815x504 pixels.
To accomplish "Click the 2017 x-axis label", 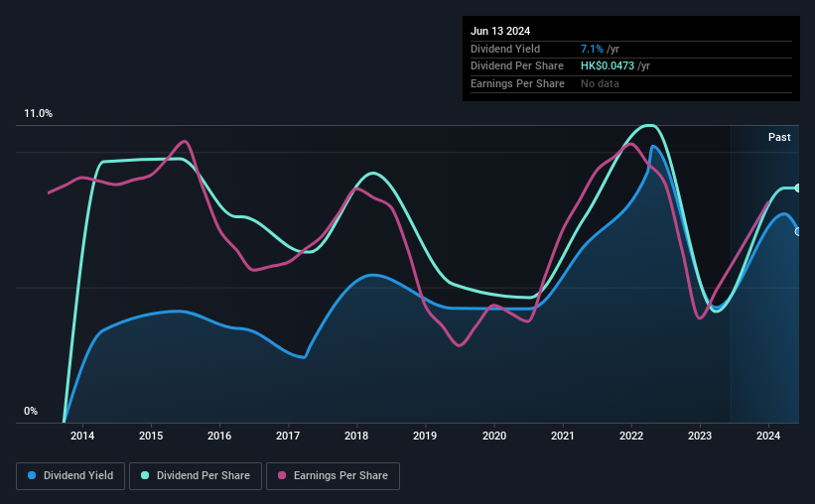I will coord(288,436).
